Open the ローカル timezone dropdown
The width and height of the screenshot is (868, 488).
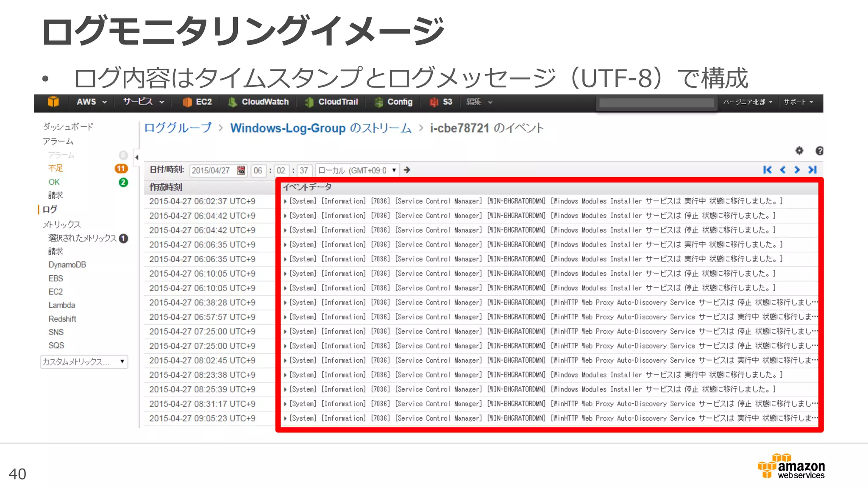coord(358,170)
